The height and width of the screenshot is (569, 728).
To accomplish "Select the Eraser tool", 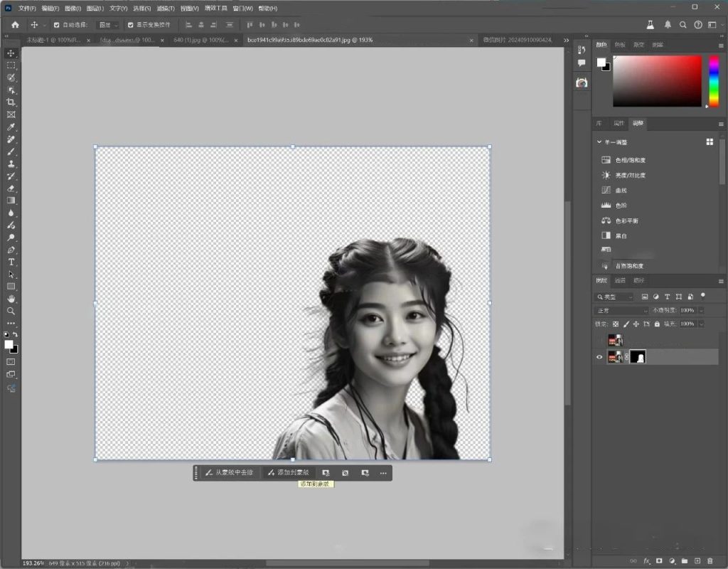I will [11, 188].
